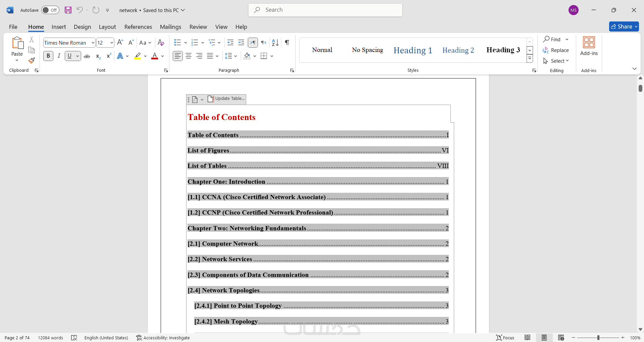Click the vertical scrollbar thumb

click(x=640, y=88)
